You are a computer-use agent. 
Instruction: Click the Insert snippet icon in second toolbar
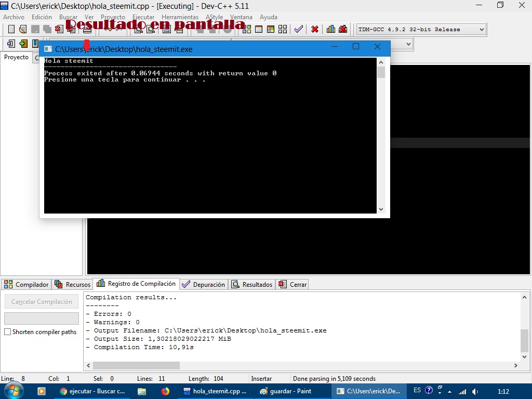[x=11, y=44]
